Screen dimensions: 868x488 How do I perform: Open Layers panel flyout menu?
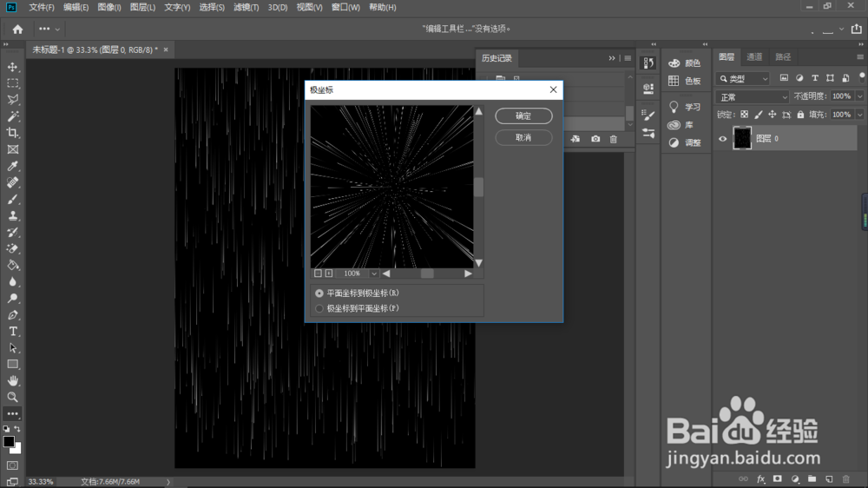point(859,57)
